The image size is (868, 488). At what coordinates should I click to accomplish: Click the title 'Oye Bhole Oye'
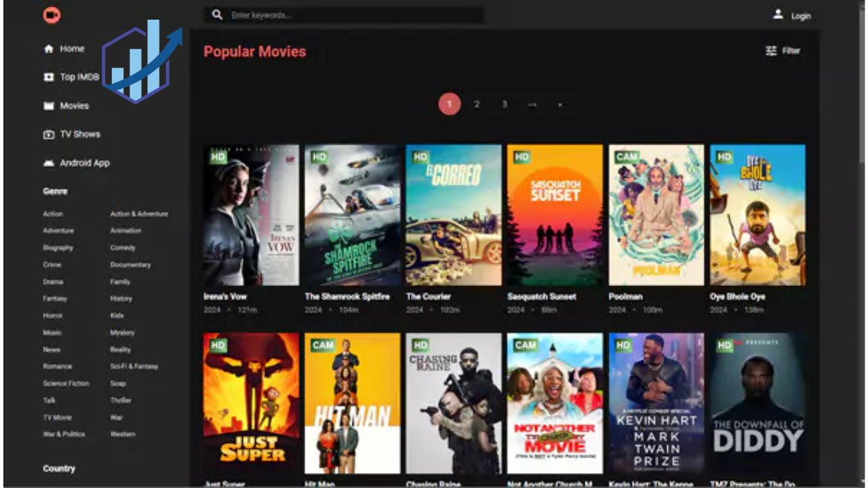(738, 296)
